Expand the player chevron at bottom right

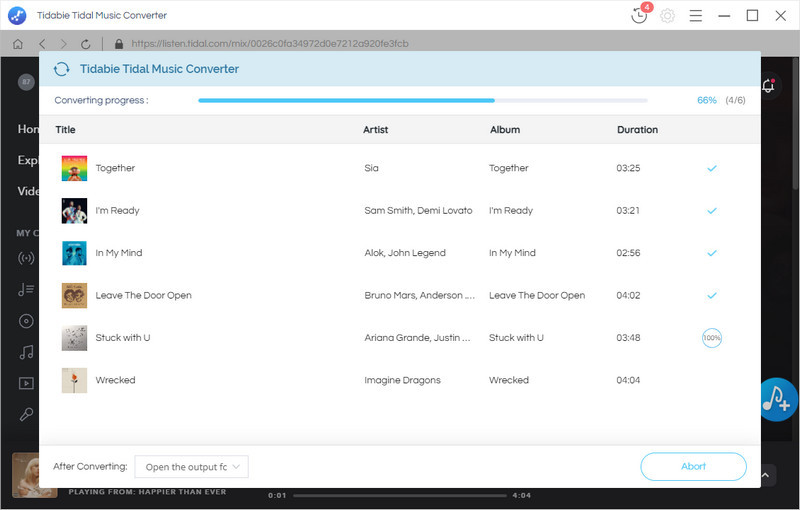pos(767,476)
